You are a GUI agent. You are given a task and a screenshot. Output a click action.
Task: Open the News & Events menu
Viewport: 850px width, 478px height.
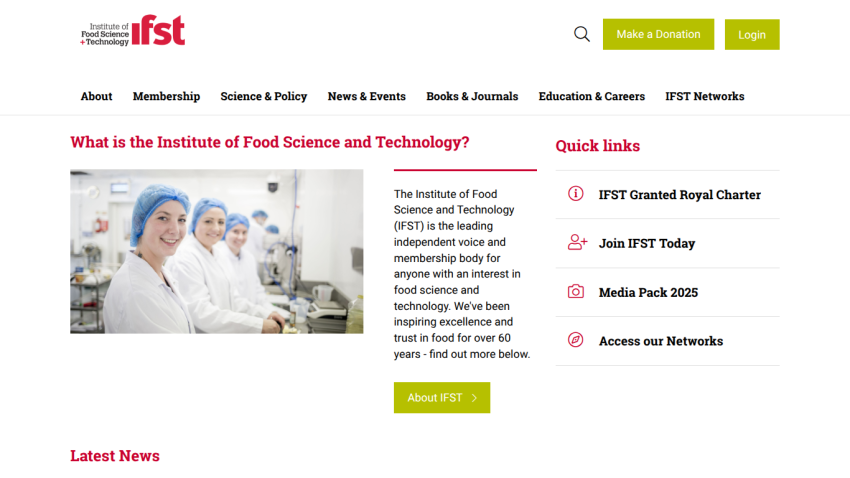point(366,96)
